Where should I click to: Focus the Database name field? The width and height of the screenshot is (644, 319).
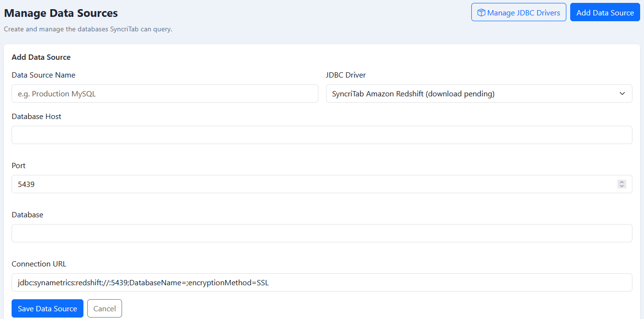click(322, 233)
